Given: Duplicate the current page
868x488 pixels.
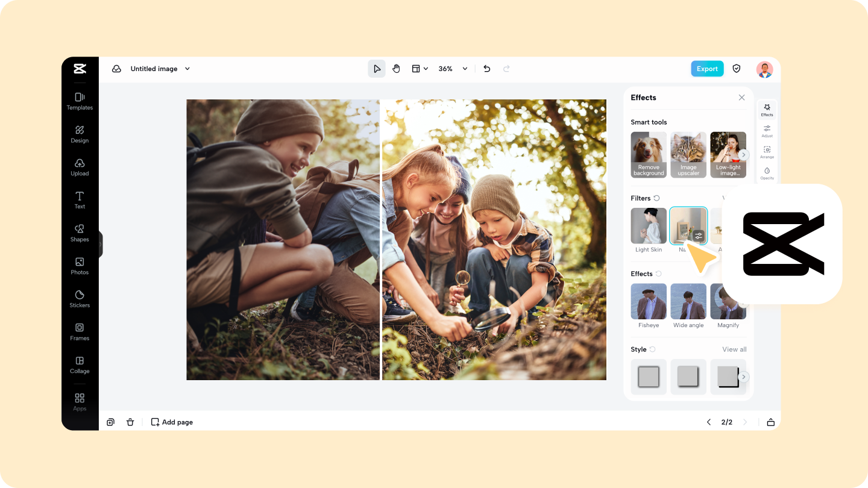Looking at the screenshot, I should (x=111, y=422).
